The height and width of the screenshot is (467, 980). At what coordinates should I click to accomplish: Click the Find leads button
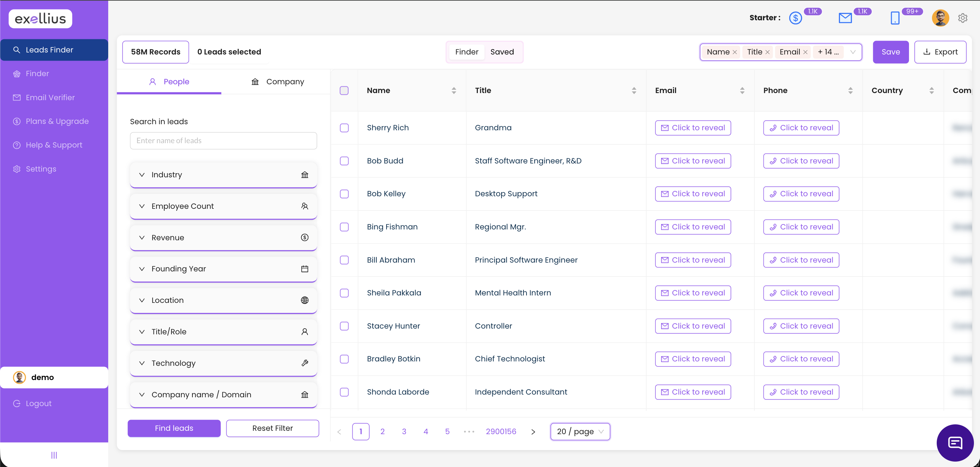[x=174, y=428]
